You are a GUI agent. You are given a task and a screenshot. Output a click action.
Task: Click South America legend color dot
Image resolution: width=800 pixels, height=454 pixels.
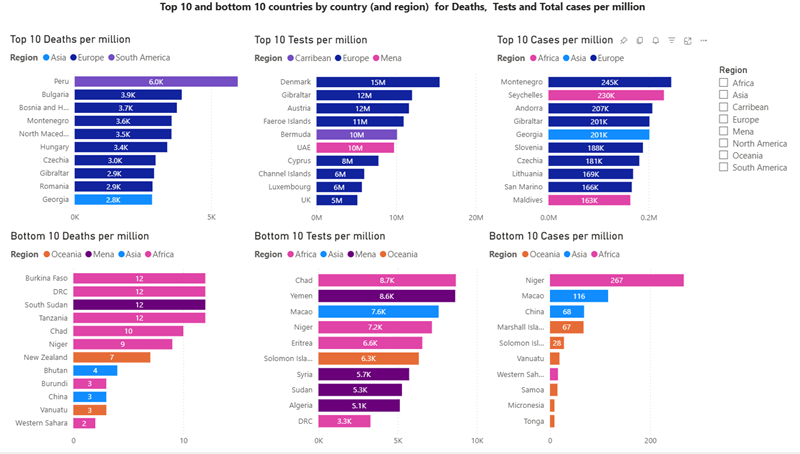tap(111, 58)
